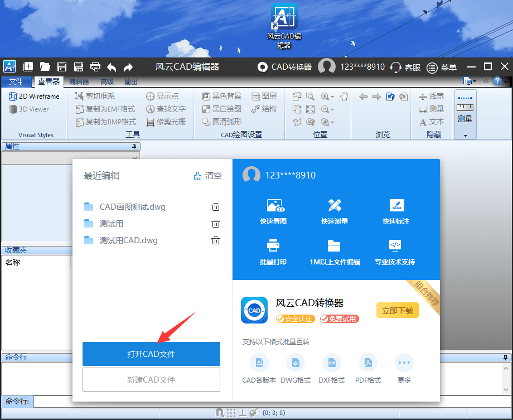513x420 pixels.
Task: Open folder icon in title bar
Action: coord(45,67)
